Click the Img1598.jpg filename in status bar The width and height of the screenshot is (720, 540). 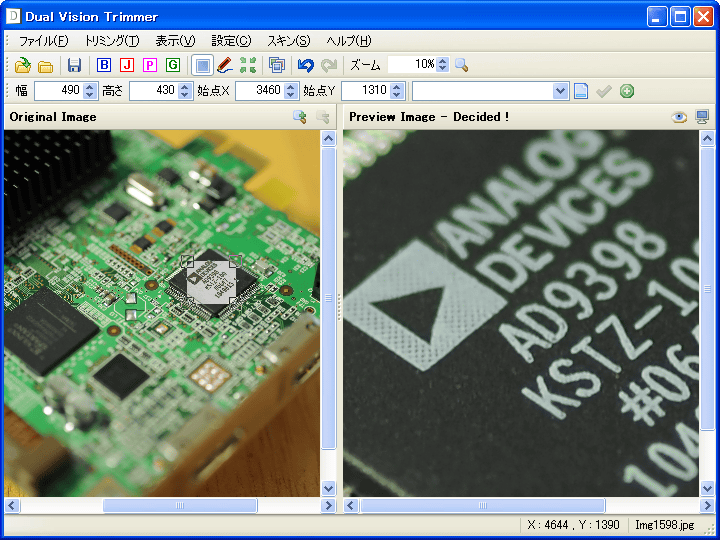[x=664, y=525]
